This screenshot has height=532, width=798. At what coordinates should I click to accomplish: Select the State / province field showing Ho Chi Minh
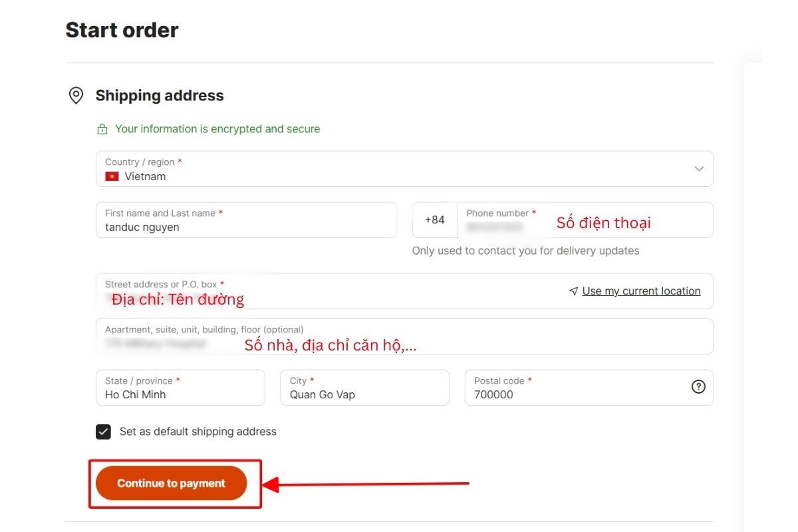click(180, 388)
